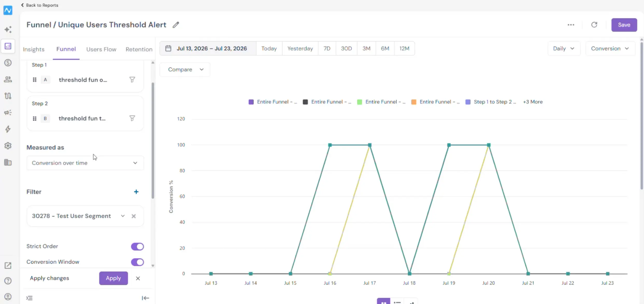
Task: Open date range picker Jul 13 – Jul 23
Action: 208,48
